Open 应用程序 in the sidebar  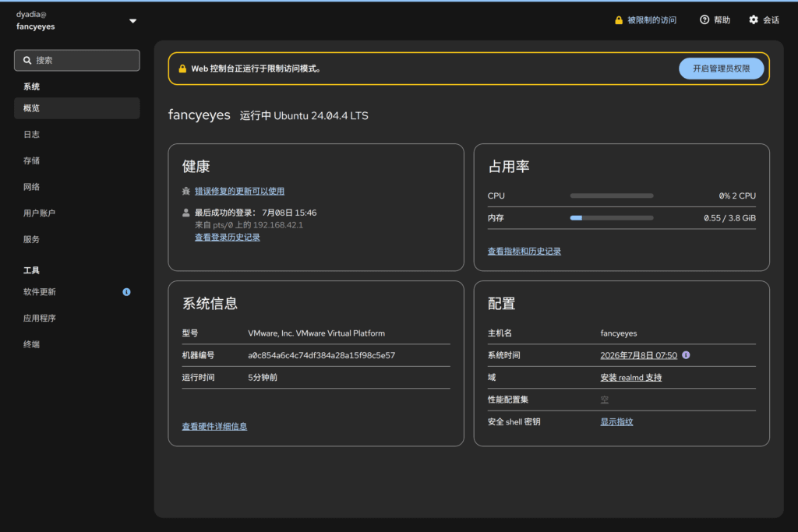[77, 318]
